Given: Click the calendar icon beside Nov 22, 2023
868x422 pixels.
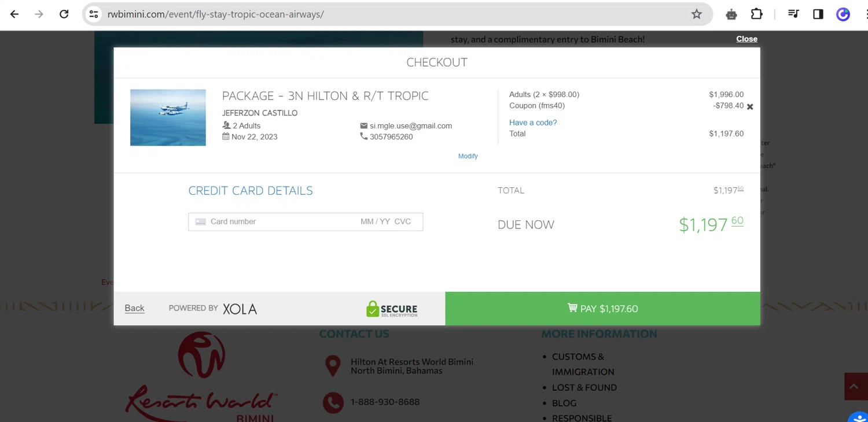Looking at the screenshot, I should click(226, 136).
